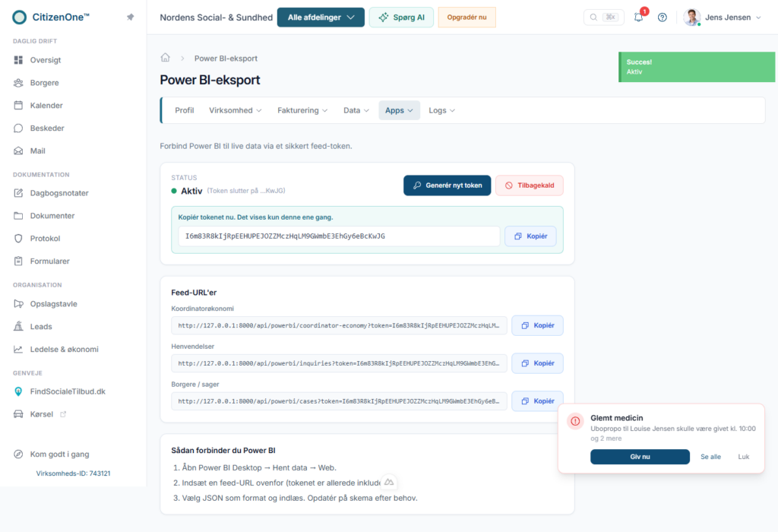Viewport: 778px width, 532px height.
Task: Expand the Logs tab menu
Action: tap(441, 110)
